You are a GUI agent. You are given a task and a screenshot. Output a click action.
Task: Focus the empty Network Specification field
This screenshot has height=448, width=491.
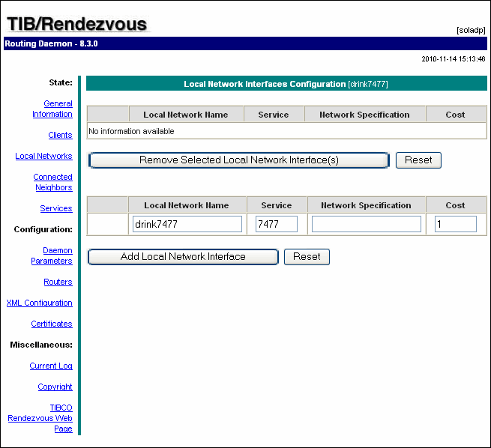(x=367, y=224)
